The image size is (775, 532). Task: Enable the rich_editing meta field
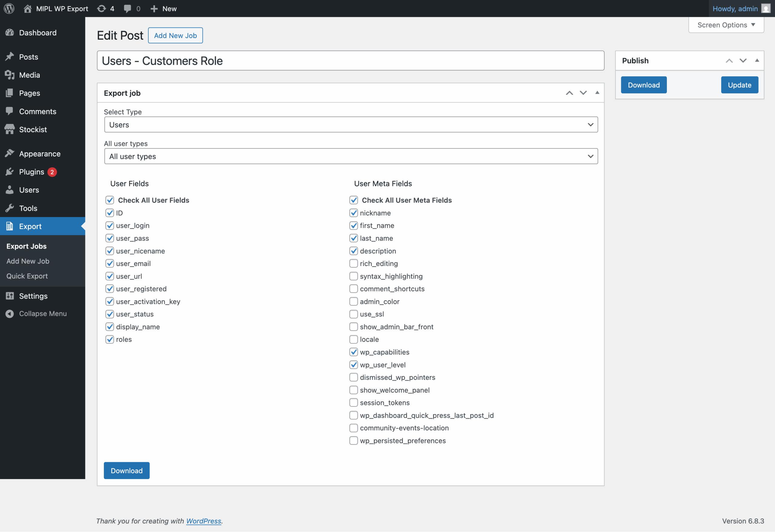[354, 263]
